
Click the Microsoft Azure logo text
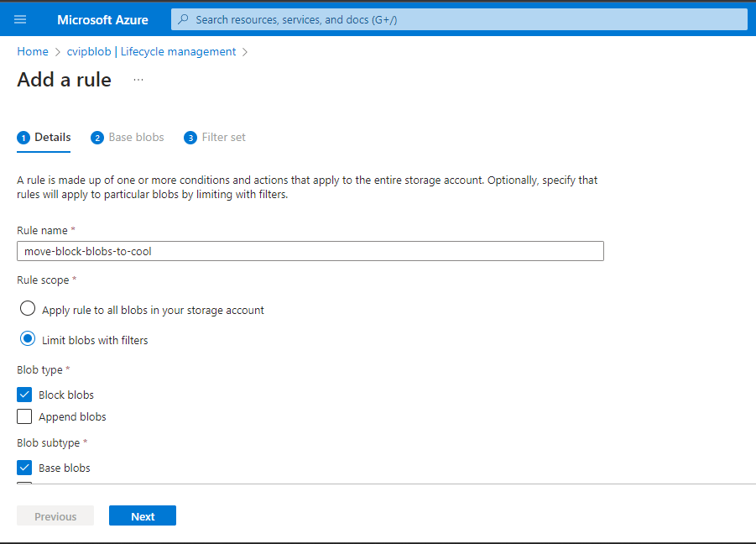point(102,19)
